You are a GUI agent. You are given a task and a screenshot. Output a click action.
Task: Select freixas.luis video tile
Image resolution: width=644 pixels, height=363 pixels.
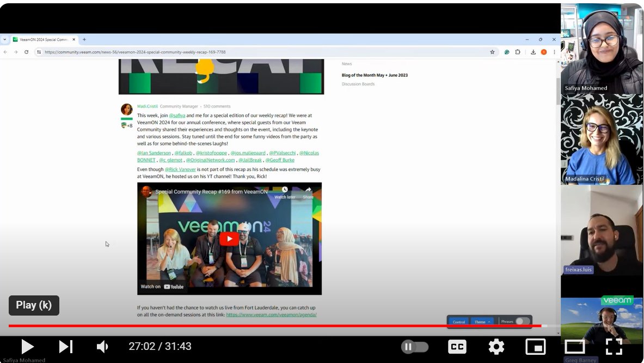(x=602, y=230)
